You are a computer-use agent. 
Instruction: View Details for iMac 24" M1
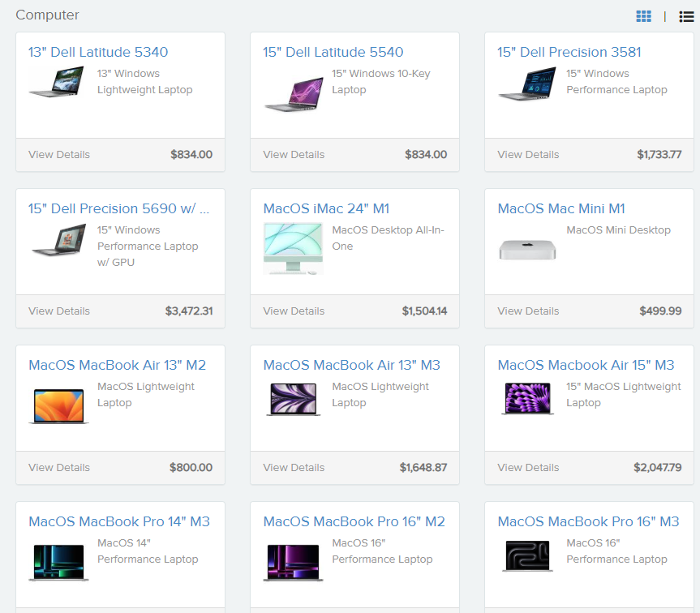(x=294, y=311)
